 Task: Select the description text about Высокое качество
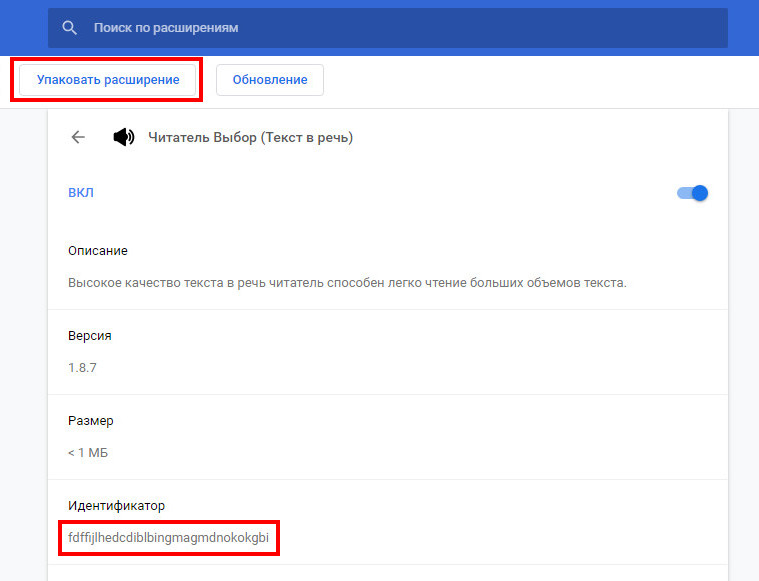[347, 283]
